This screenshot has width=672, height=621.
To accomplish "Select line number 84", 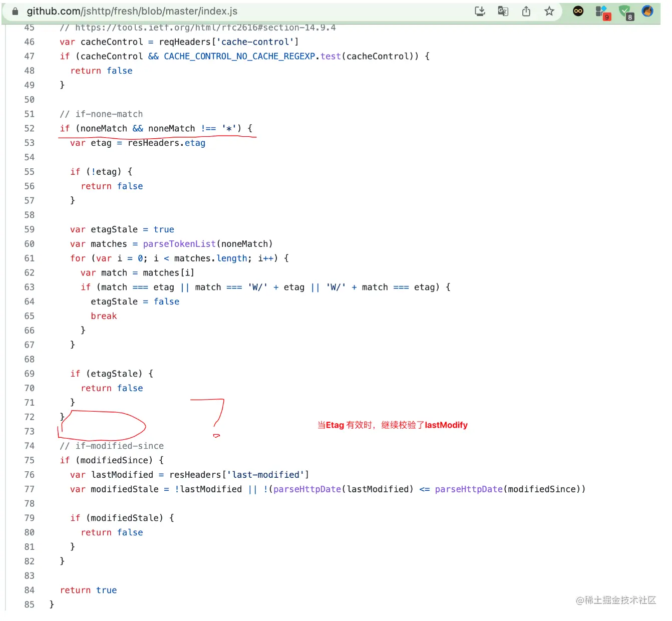I will pyautogui.click(x=30, y=590).
